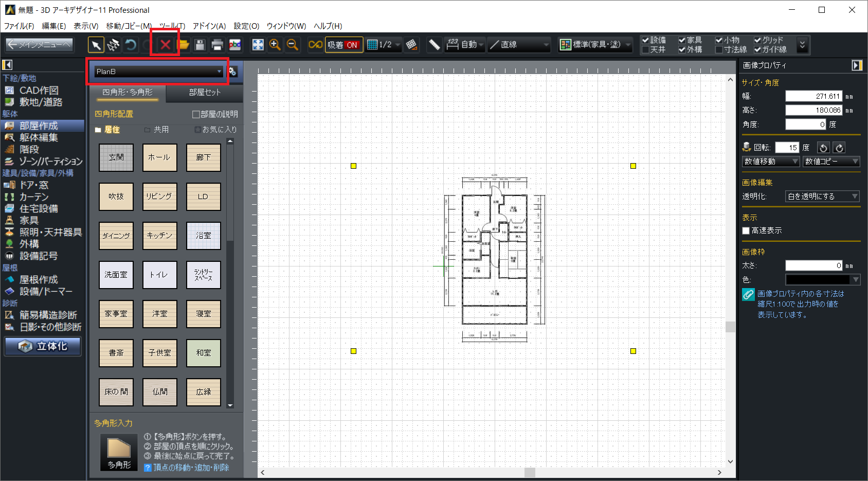Open the ツール(T) menu
This screenshot has width=868, height=481.
click(x=172, y=26)
